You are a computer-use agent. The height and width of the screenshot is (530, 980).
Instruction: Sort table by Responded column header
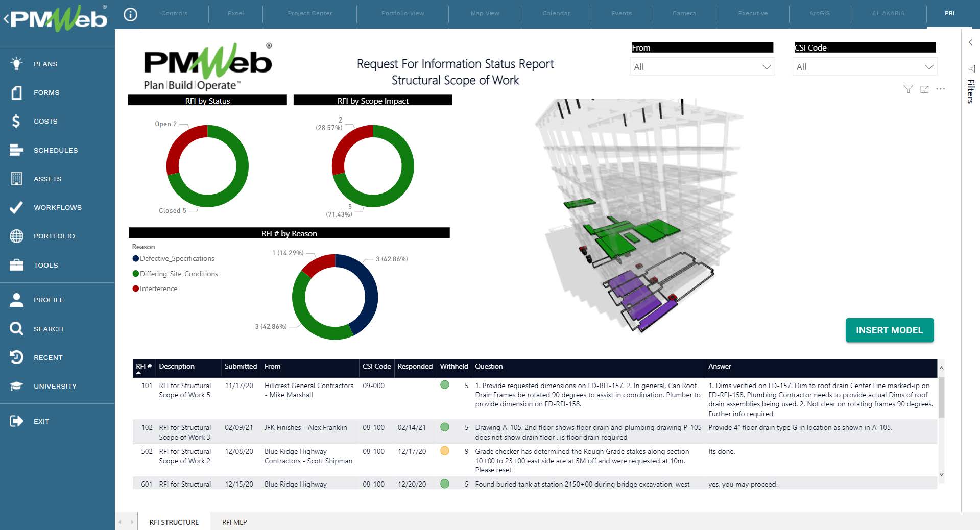point(415,366)
